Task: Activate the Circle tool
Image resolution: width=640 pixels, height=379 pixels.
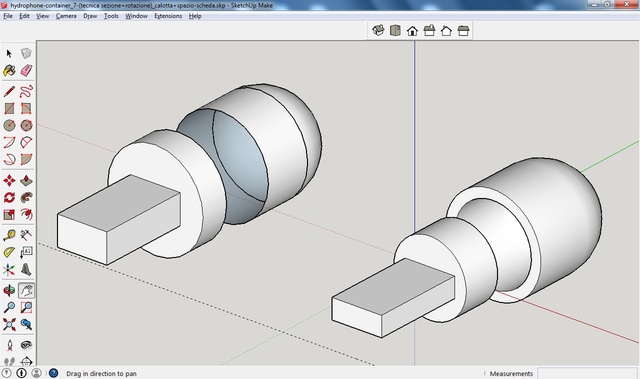Action: [9, 125]
